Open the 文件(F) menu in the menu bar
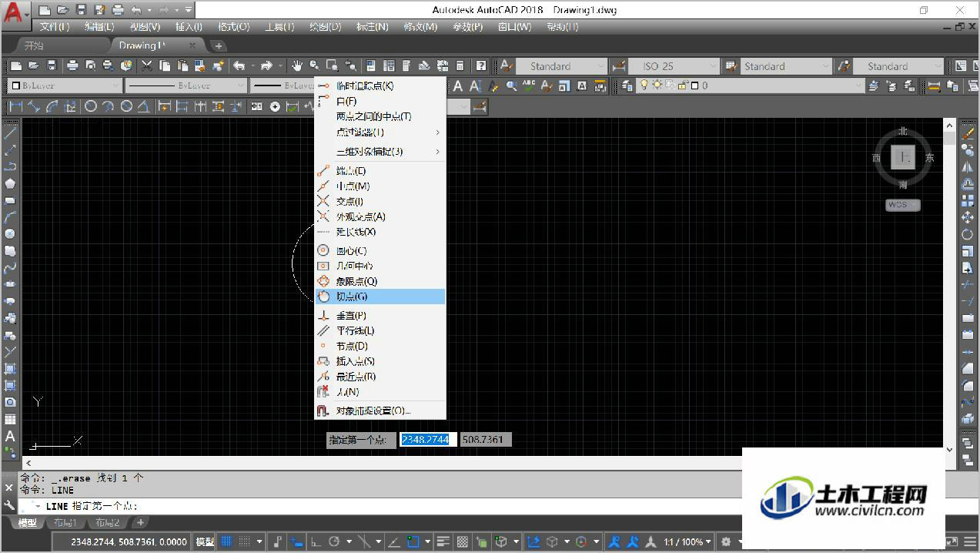Image resolution: width=980 pixels, height=553 pixels. (54, 27)
